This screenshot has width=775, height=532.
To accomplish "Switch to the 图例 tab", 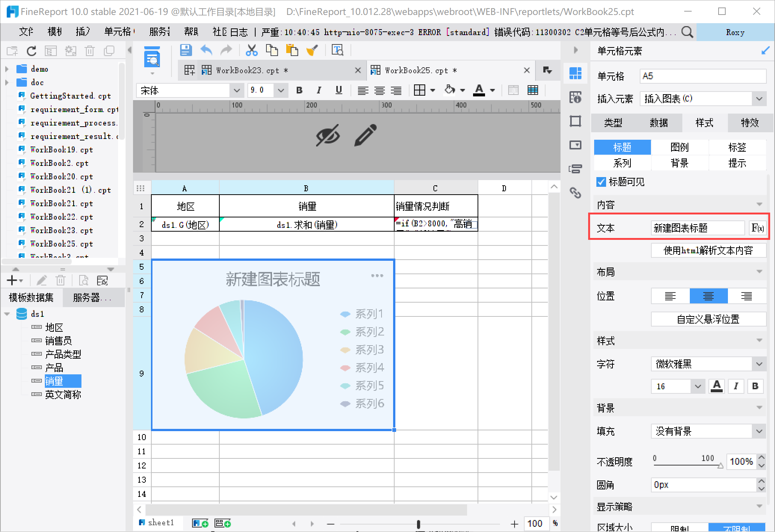I will click(679, 147).
